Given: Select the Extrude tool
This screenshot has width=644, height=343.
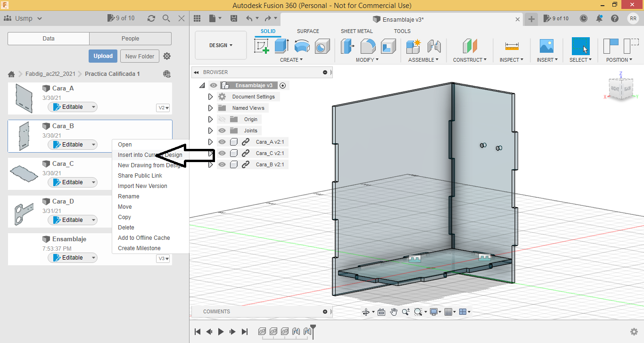Looking at the screenshot, I should (x=282, y=47).
